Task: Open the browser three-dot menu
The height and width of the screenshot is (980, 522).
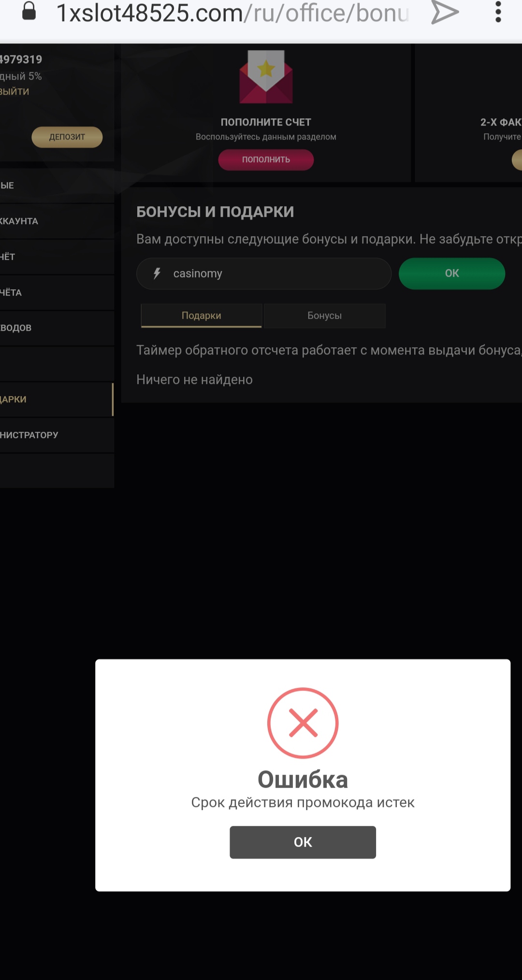Action: point(498,12)
